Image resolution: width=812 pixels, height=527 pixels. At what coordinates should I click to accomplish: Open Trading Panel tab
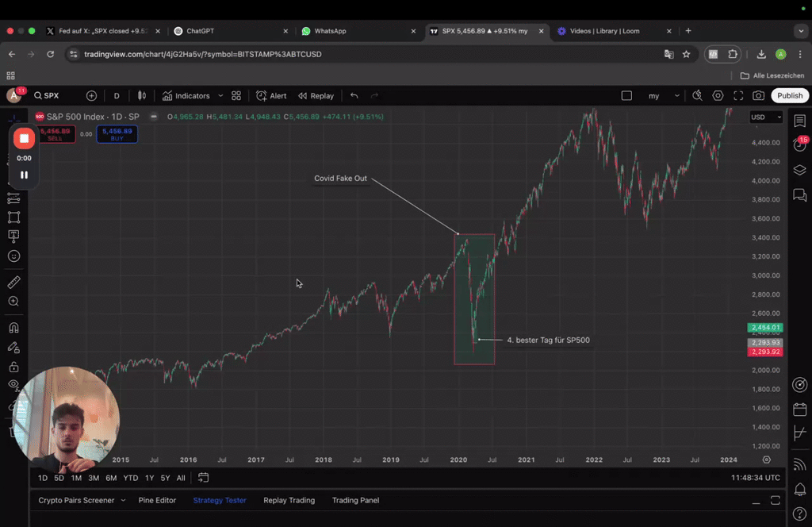[x=356, y=501]
